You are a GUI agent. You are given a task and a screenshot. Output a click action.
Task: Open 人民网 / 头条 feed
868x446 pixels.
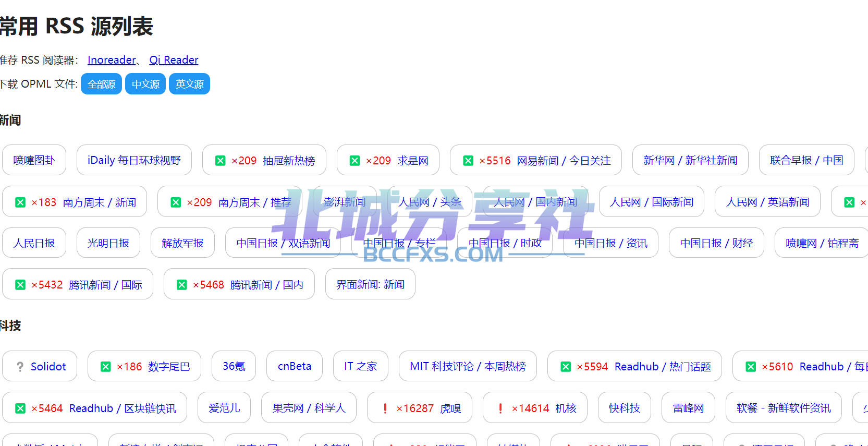pyautogui.click(x=430, y=202)
